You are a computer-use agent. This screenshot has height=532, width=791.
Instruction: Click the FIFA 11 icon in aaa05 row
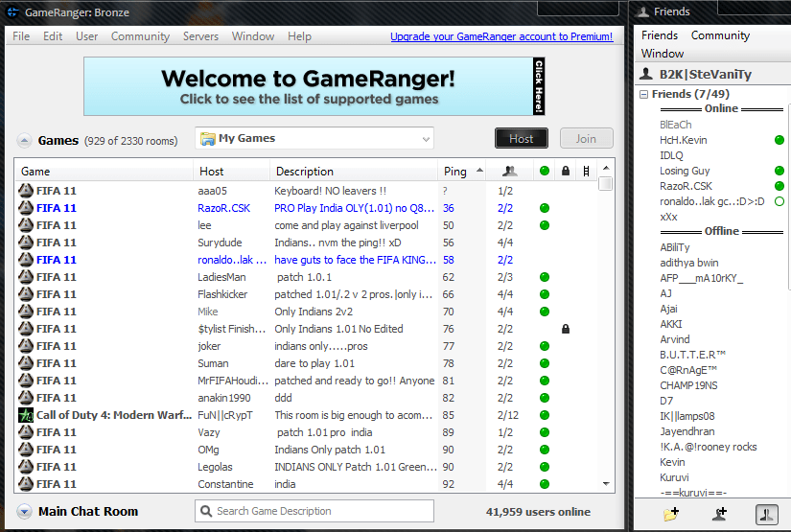[x=26, y=191]
